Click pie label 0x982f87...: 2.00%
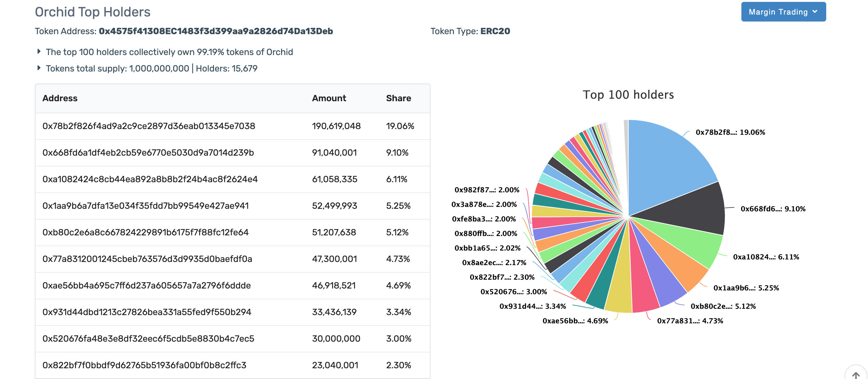 (x=487, y=190)
